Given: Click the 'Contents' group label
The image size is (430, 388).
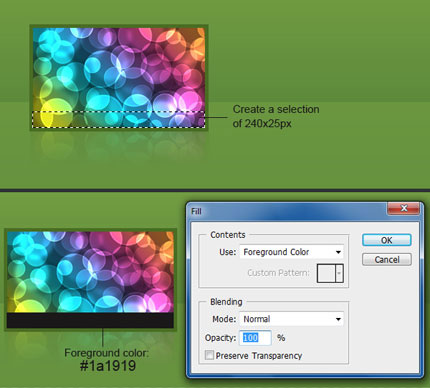Looking at the screenshot, I should point(228,235).
